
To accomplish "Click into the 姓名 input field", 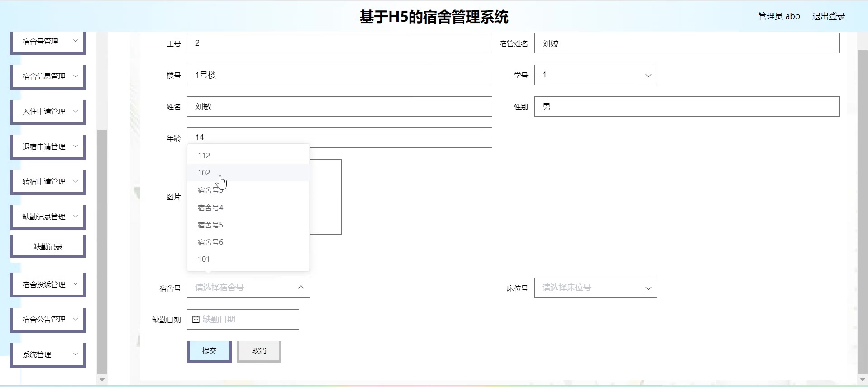I will tap(339, 107).
